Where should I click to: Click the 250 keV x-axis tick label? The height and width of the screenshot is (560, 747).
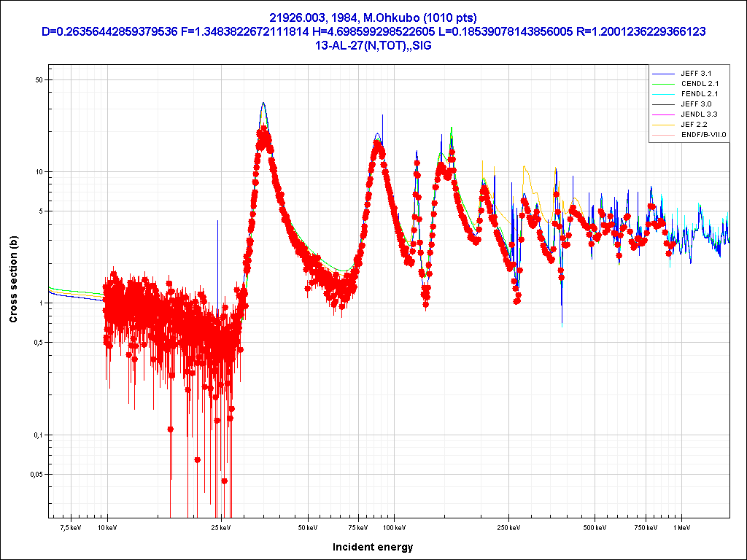point(508,527)
